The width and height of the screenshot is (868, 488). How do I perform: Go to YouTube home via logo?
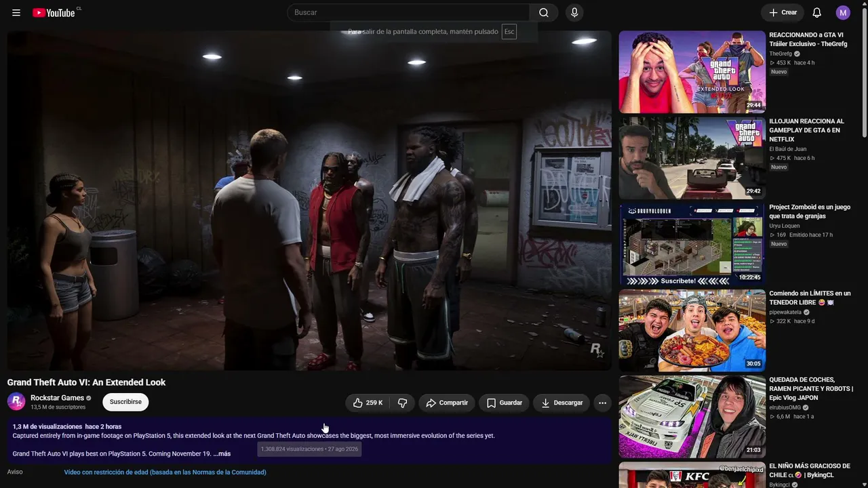(x=54, y=13)
